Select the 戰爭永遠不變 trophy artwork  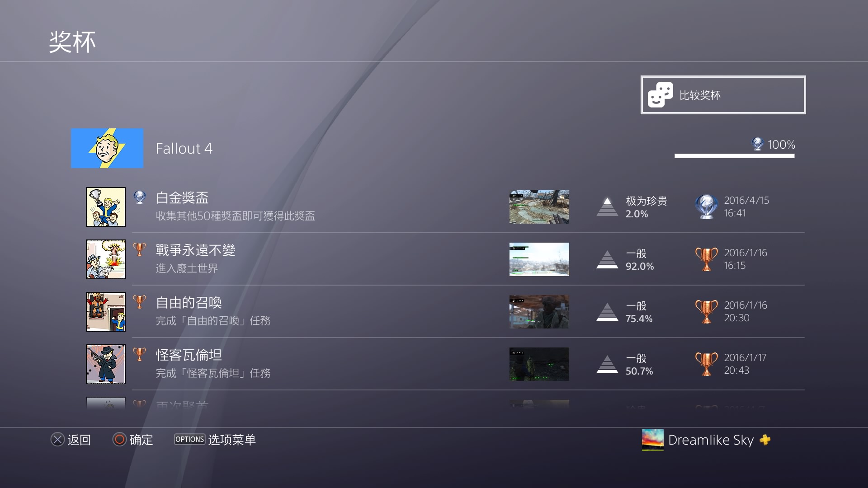tap(106, 259)
